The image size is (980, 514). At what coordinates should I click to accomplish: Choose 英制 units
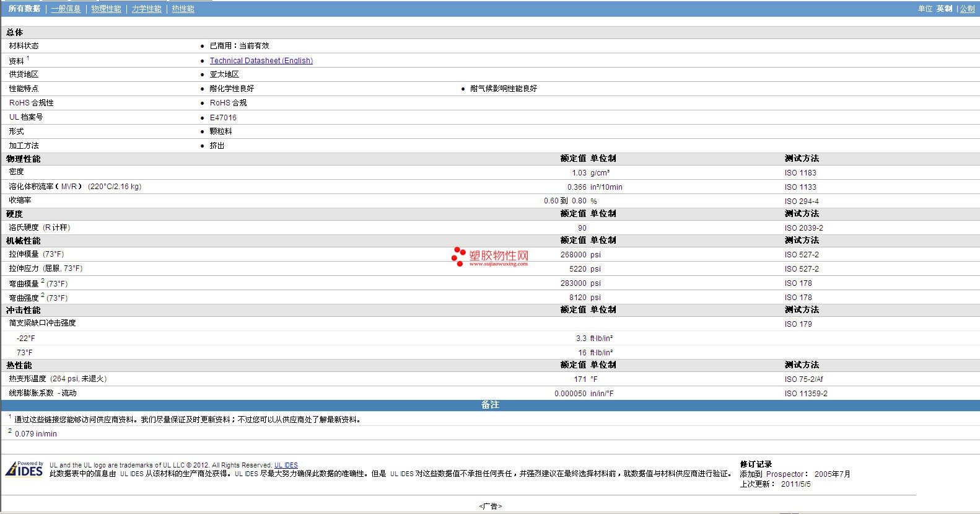(944, 9)
